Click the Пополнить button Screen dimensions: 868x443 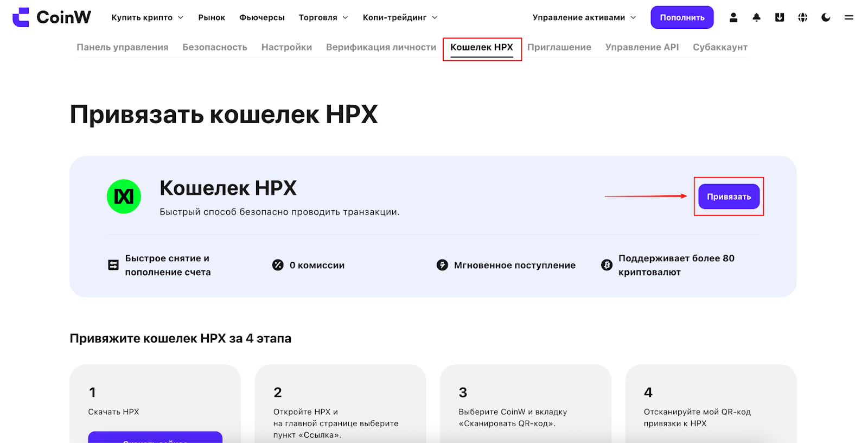click(x=682, y=17)
